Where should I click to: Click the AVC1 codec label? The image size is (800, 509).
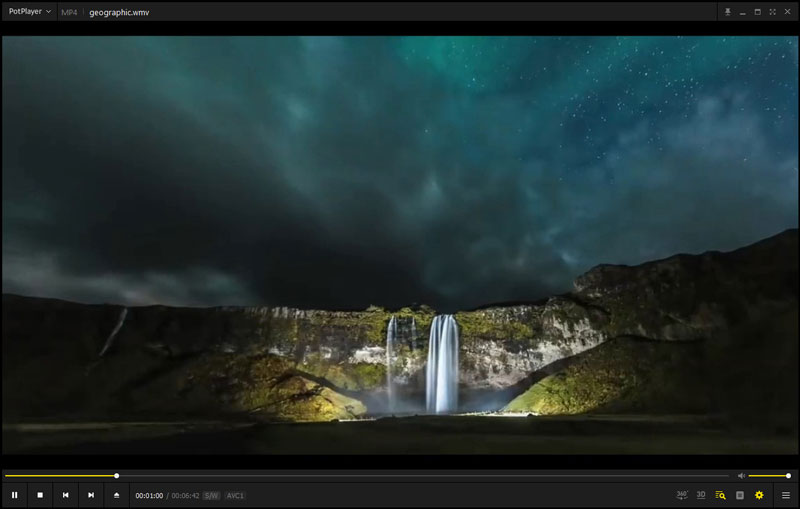(x=235, y=495)
